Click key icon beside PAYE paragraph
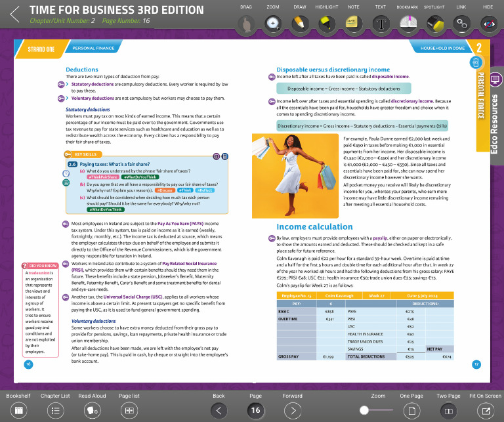Screen dimensions: 504x422 point(66,224)
